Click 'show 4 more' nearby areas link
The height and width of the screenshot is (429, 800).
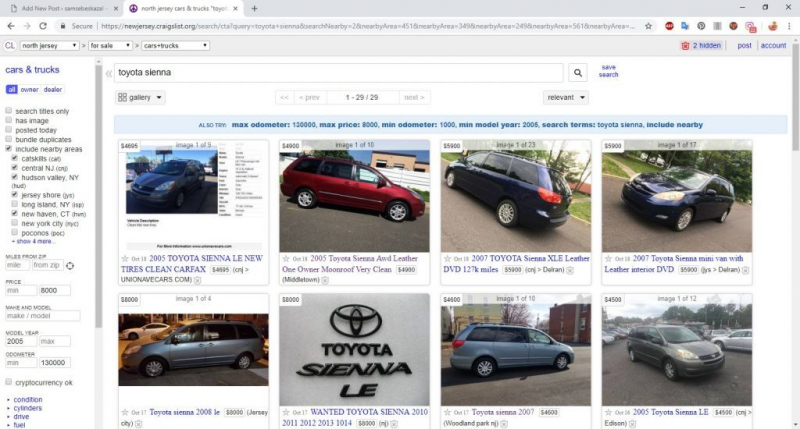coord(32,241)
